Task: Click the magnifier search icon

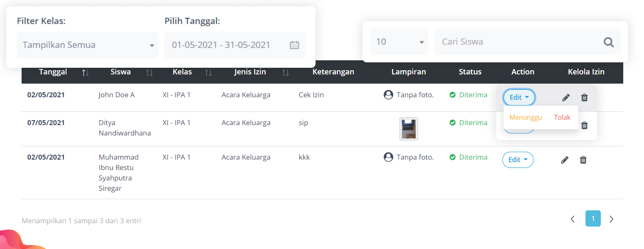Action: 609,42
